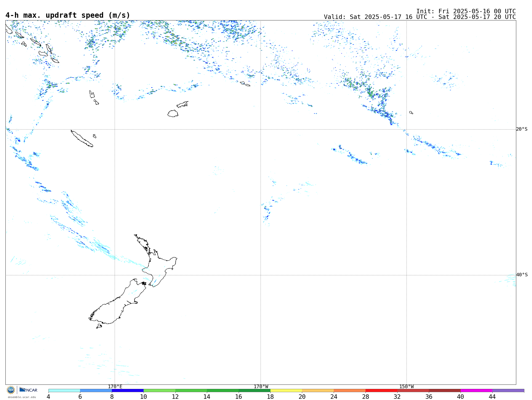Click the magenta 40-44 colorbar swatch
The width and height of the screenshot is (532, 400).
[476, 391]
